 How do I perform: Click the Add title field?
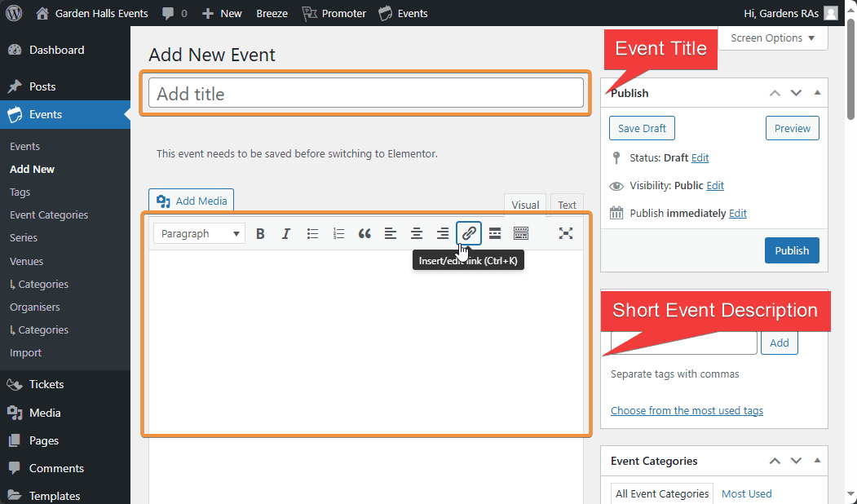(365, 94)
